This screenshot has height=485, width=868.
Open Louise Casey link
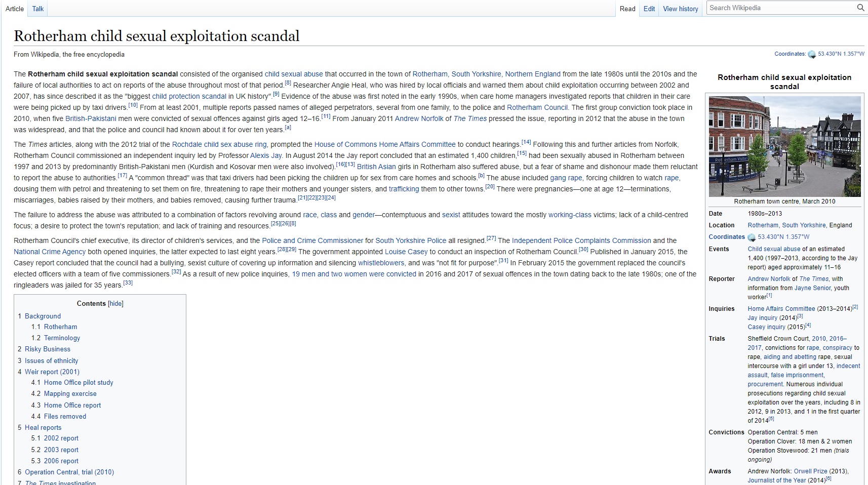[x=406, y=252]
